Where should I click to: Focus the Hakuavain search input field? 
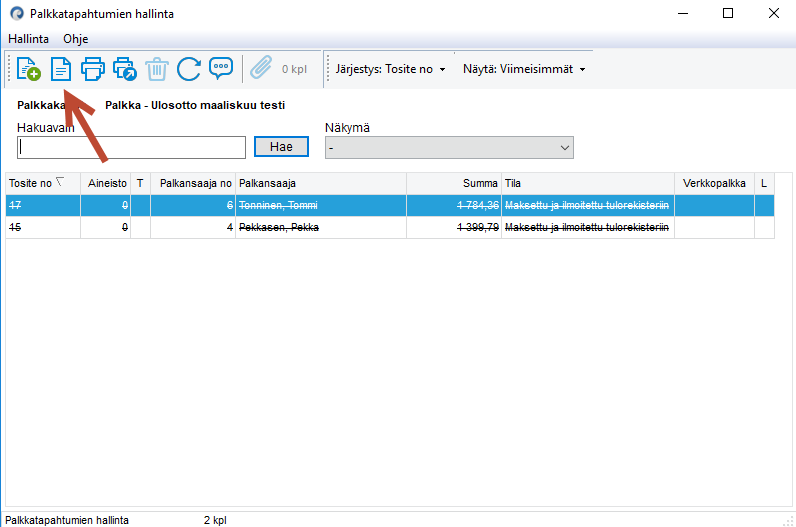131,147
